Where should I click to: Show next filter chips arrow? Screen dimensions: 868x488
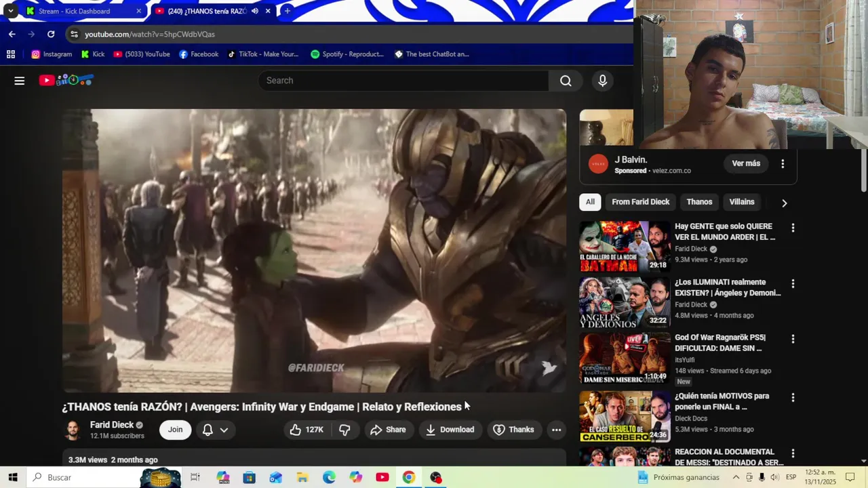pyautogui.click(x=784, y=203)
